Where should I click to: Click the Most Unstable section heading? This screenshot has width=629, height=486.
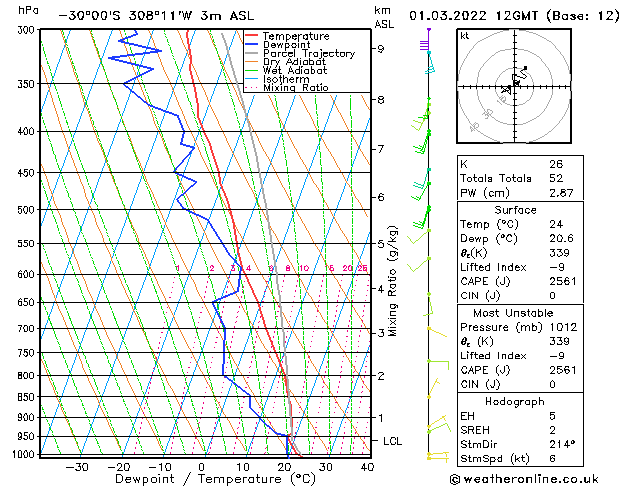pyautogui.click(x=513, y=313)
